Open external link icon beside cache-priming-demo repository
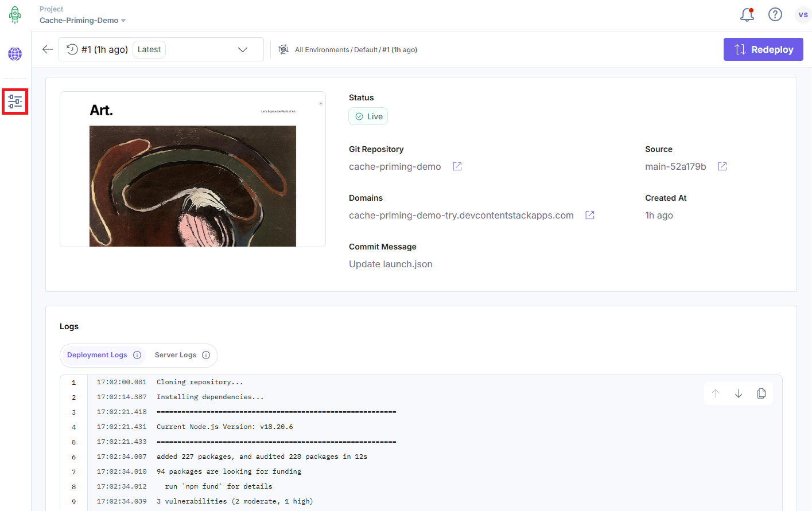 [457, 166]
